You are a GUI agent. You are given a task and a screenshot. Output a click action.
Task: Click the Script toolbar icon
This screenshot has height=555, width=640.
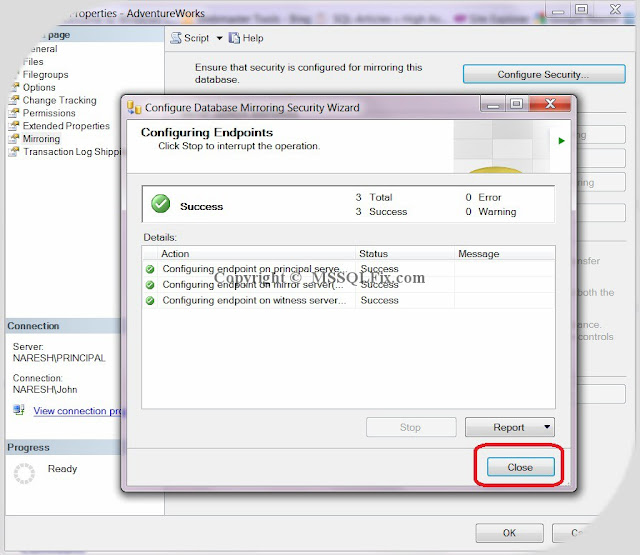click(176, 38)
